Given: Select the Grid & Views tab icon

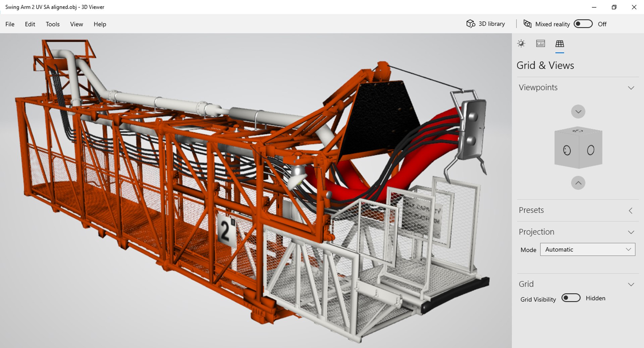Looking at the screenshot, I should point(559,44).
